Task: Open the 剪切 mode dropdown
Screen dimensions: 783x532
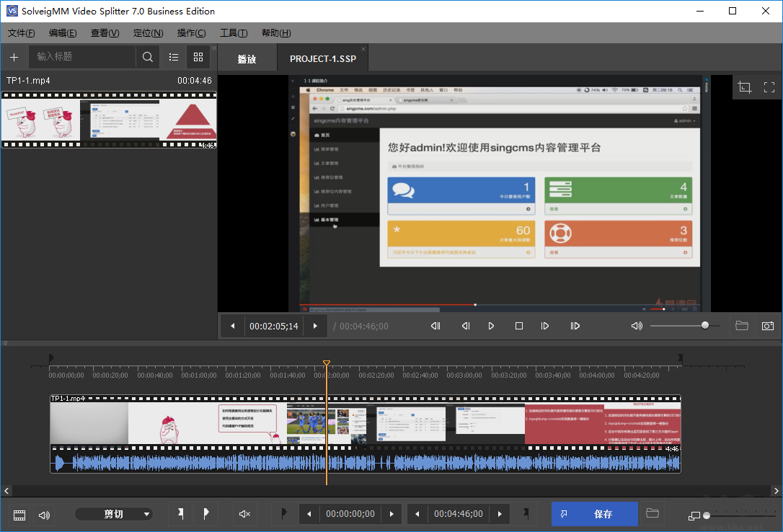Action: coord(114,514)
